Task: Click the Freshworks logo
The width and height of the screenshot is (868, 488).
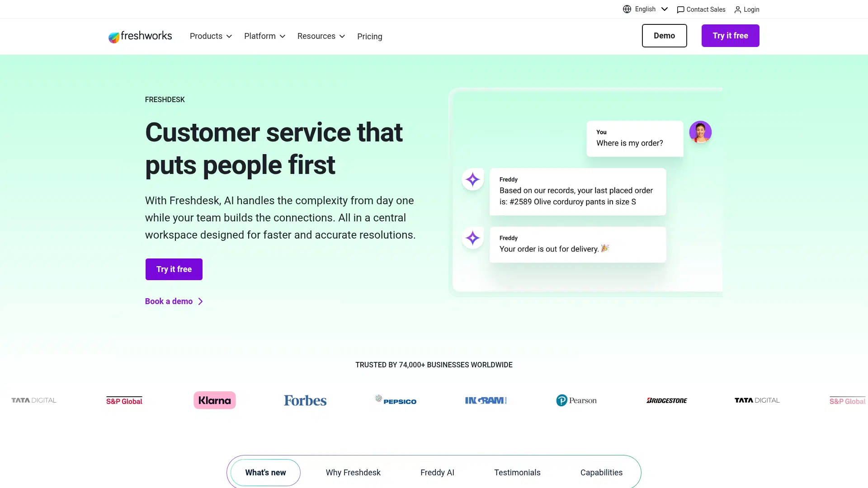Action: coord(140,36)
